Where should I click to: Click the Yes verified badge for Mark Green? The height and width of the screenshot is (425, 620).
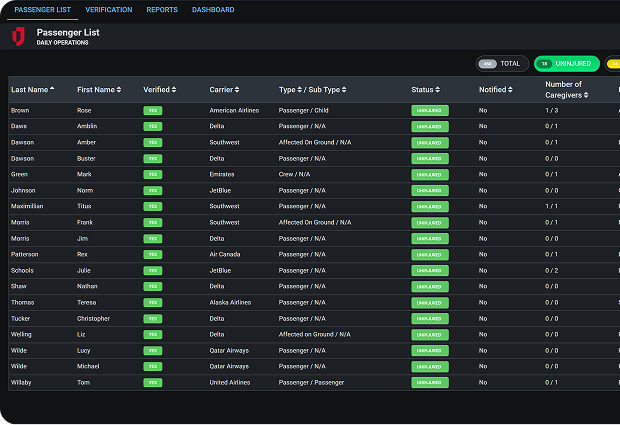coord(153,174)
